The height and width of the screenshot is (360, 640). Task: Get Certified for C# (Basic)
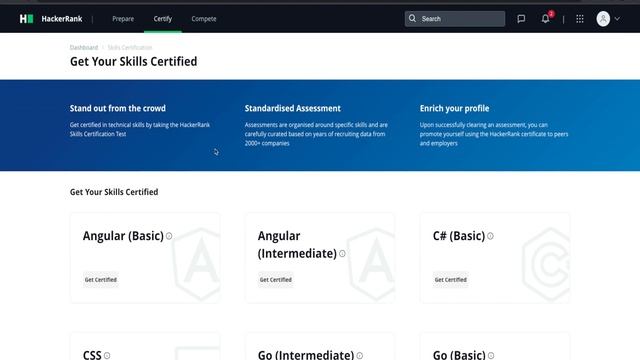click(x=451, y=280)
